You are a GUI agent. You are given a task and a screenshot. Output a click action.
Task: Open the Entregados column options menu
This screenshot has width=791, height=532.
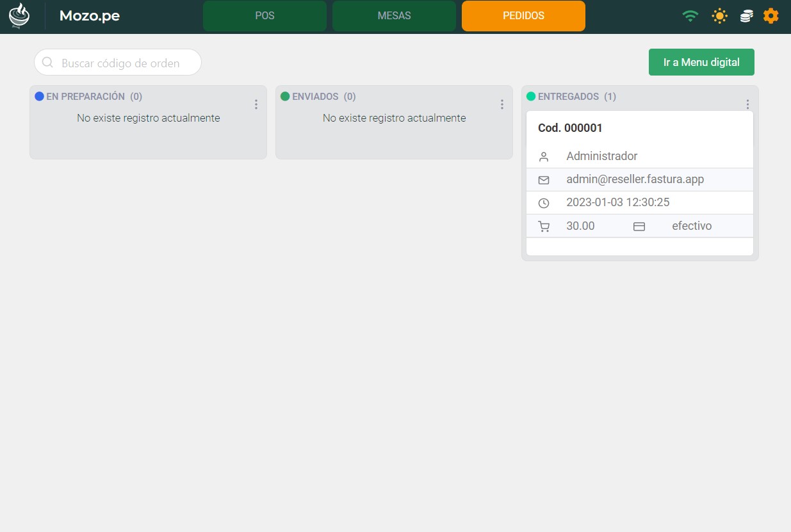(x=747, y=104)
